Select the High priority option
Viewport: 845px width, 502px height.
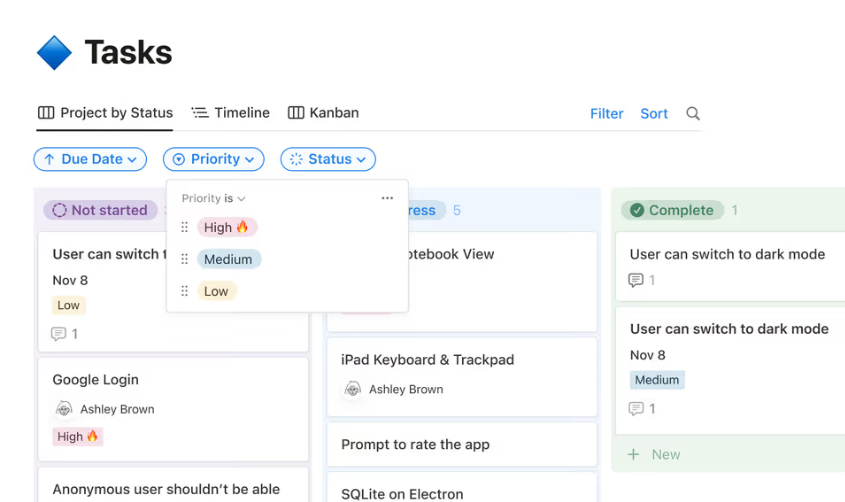click(x=226, y=227)
